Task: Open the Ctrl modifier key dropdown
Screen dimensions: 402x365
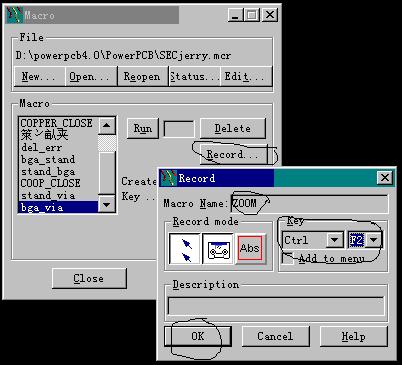Action: (334, 240)
